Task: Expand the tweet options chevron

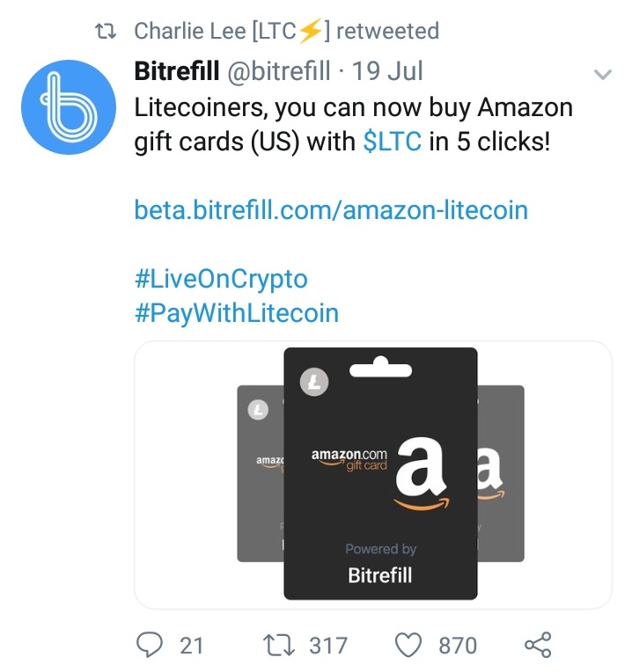Action: pos(602,75)
